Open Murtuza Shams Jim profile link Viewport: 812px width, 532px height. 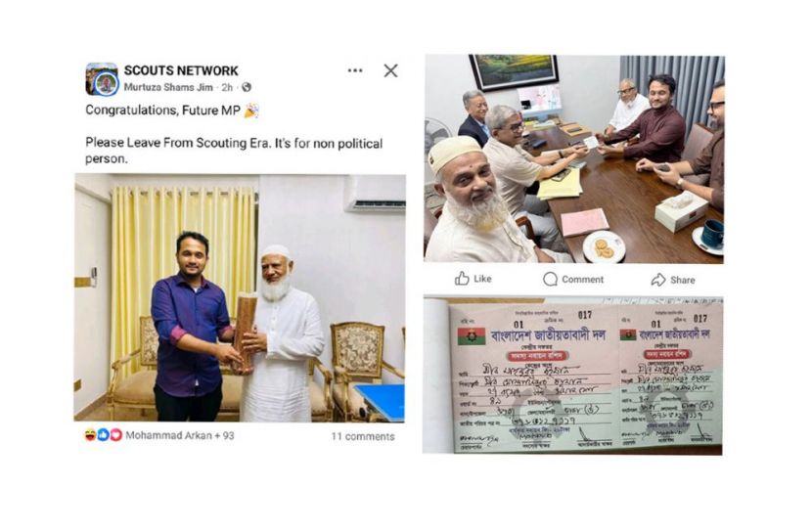click(x=168, y=87)
